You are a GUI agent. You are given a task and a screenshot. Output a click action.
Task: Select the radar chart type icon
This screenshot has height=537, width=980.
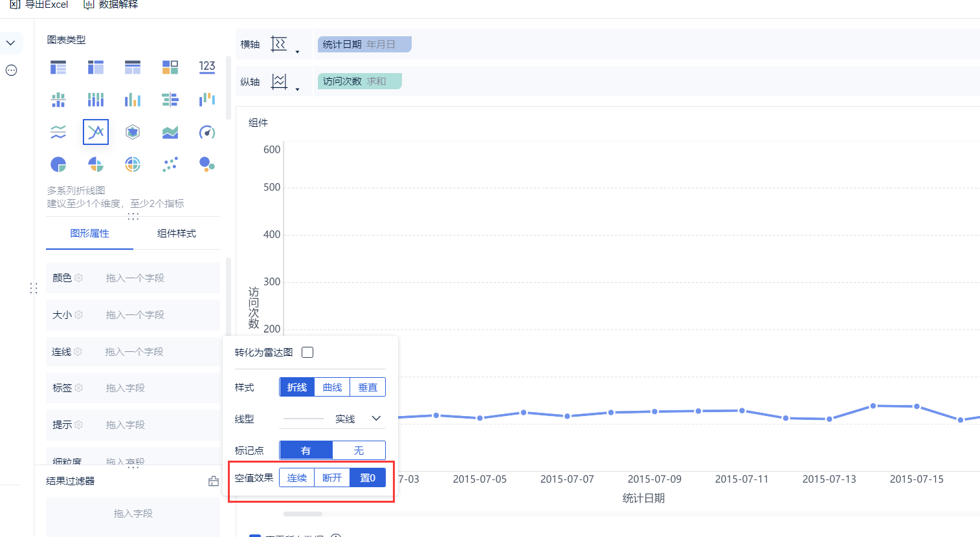133,132
